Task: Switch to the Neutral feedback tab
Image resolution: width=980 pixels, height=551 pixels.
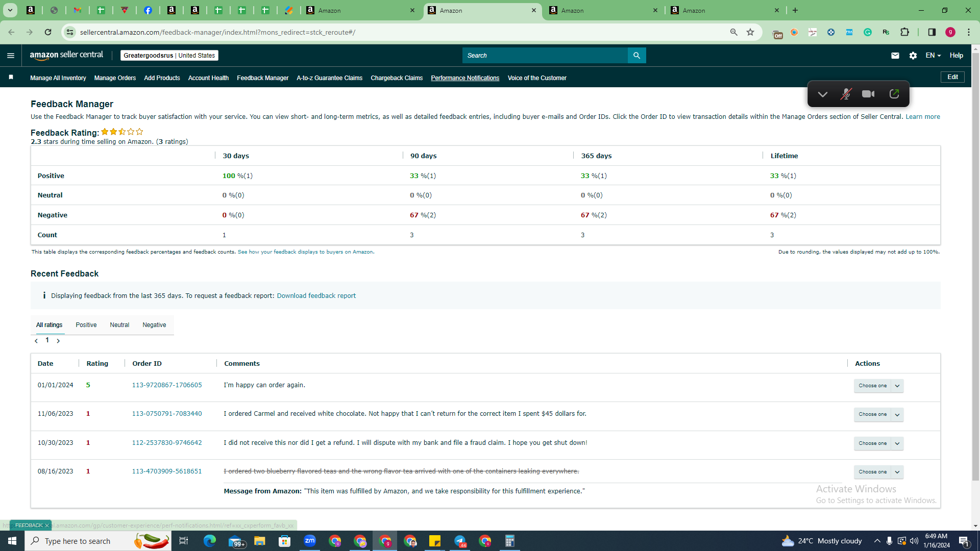Action: [x=119, y=325]
